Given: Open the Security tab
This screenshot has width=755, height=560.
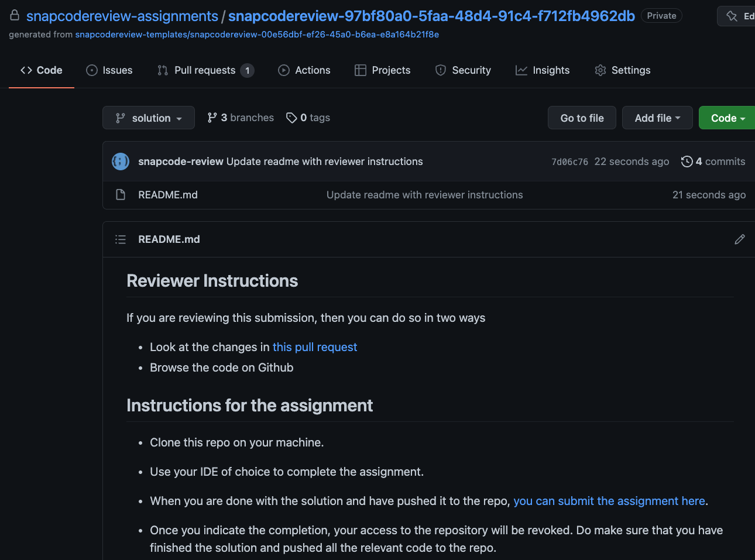Looking at the screenshot, I should (x=463, y=70).
